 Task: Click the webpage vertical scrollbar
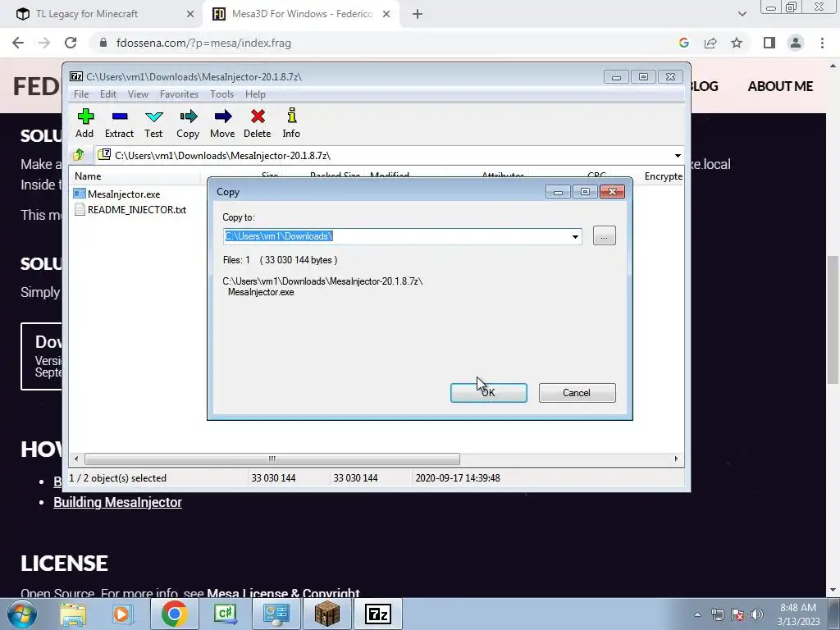[833, 319]
